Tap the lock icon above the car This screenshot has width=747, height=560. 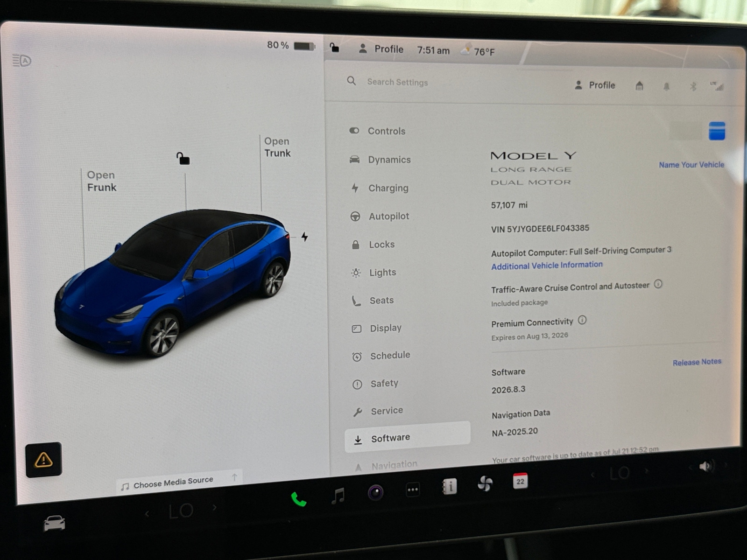click(183, 158)
